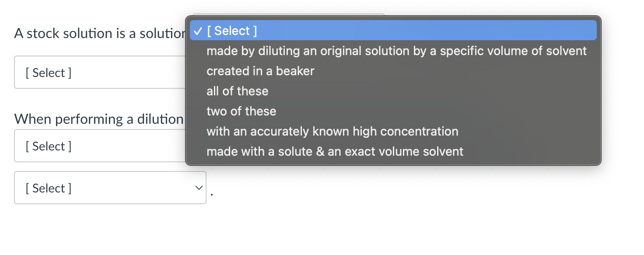This screenshot has width=644, height=255.
Task: Click the checked "[ Select ]" placeholder entry
Action: pyautogui.click(x=232, y=30)
